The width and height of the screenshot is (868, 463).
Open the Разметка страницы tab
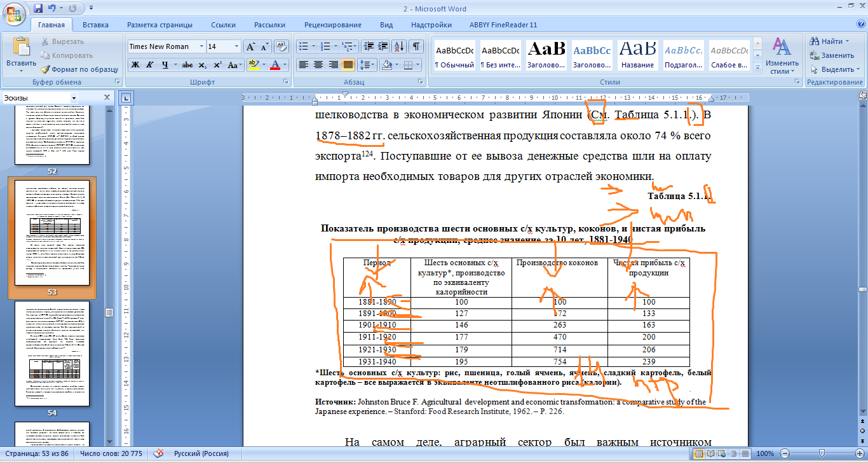click(x=159, y=25)
